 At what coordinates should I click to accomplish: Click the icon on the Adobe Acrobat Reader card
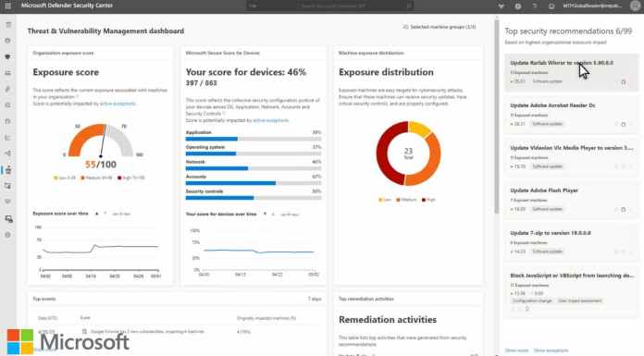coord(624,125)
